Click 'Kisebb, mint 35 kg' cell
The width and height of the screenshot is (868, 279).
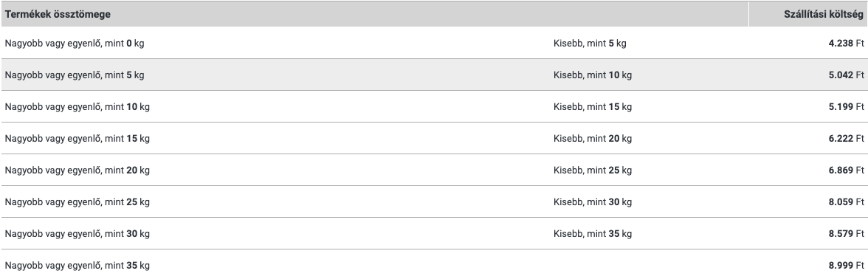[592, 233]
